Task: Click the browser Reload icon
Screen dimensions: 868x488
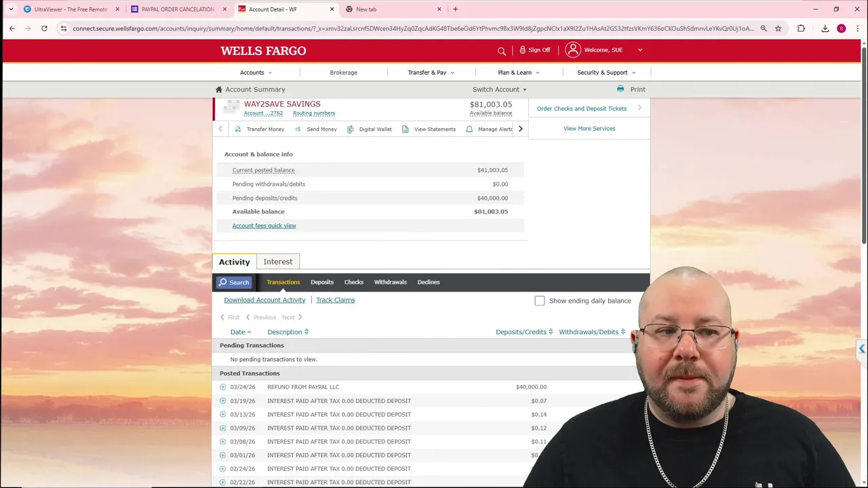Action: pos(44,28)
